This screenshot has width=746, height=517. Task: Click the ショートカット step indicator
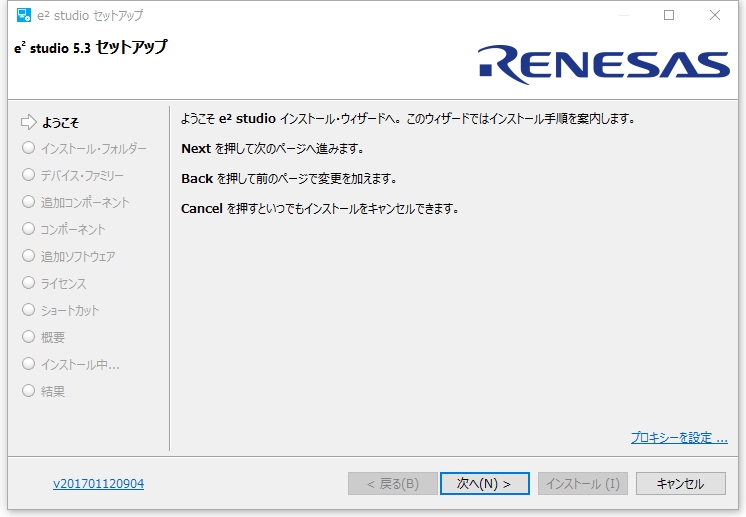click(x=29, y=310)
